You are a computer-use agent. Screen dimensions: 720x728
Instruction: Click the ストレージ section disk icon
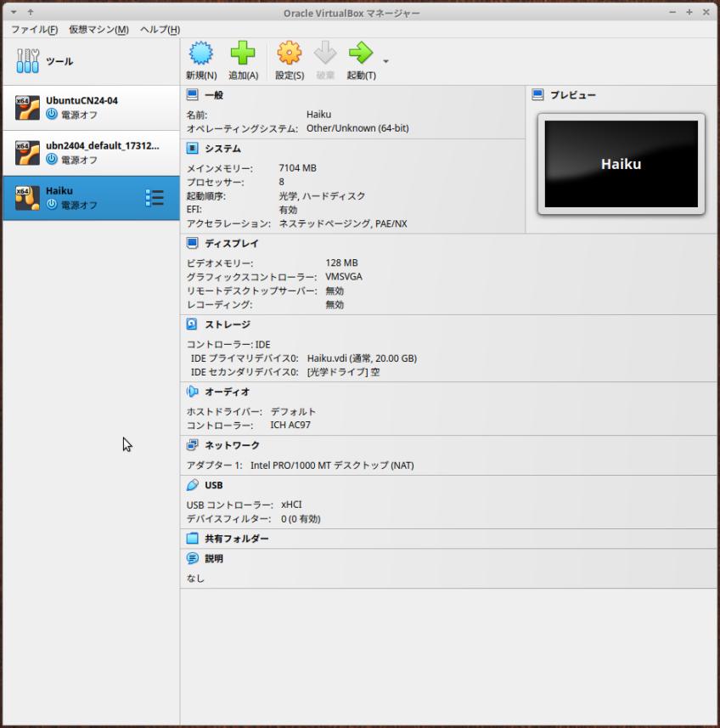(x=192, y=324)
